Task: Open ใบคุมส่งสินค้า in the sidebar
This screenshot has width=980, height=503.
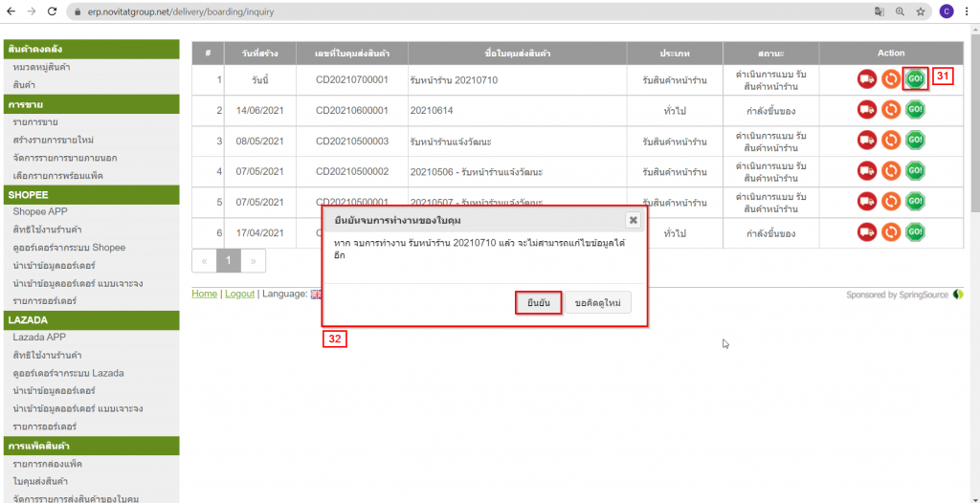Action: tap(40, 480)
